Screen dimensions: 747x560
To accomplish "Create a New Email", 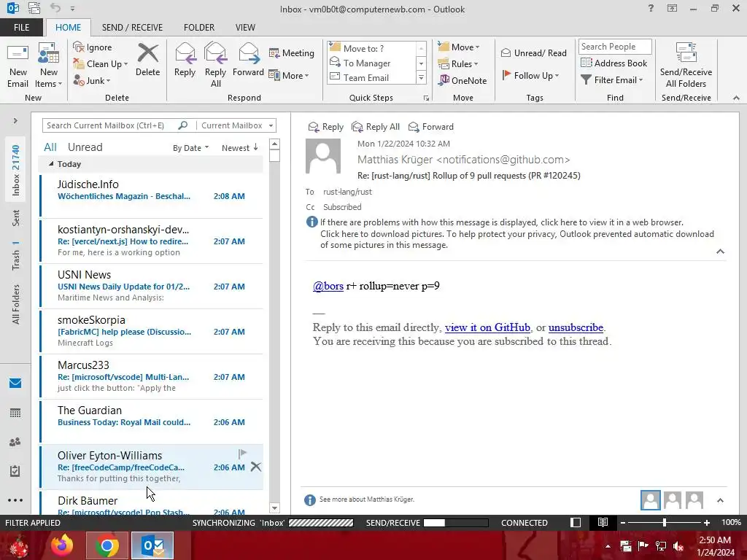I will point(18,66).
